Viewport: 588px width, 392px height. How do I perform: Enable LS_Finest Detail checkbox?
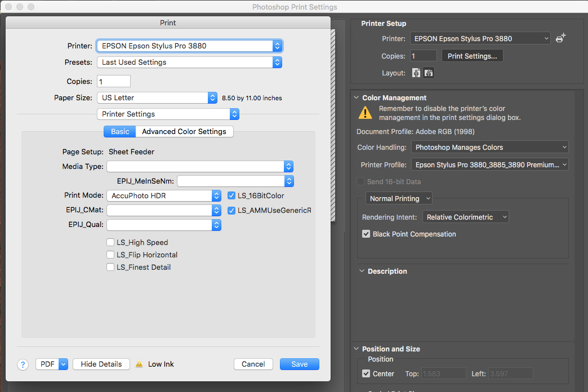point(110,267)
